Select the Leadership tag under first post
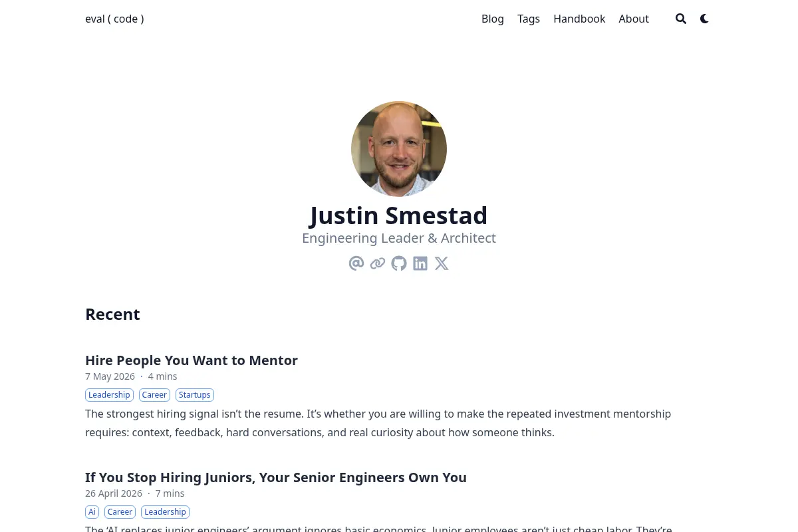This screenshot has width=798, height=532. (110, 395)
